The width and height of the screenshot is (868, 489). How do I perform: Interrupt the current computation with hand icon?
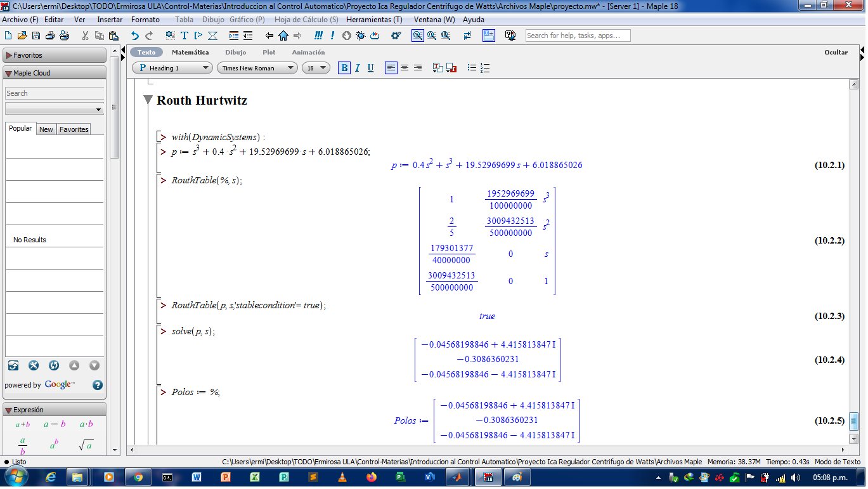coord(346,36)
